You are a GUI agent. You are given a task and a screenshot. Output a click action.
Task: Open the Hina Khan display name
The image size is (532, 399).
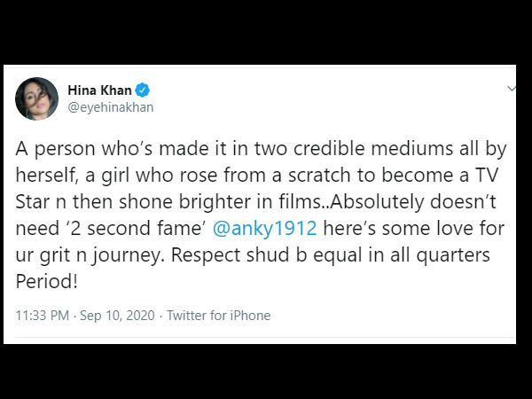pos(99,90)
